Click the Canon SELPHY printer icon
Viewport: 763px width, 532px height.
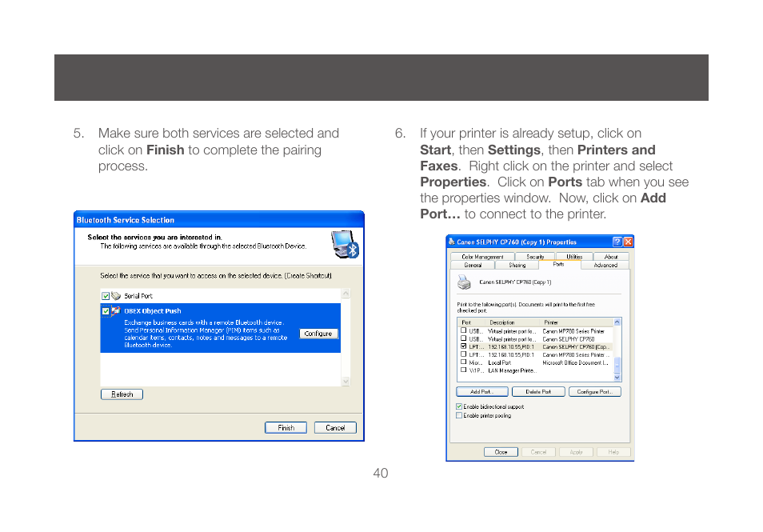pyautogui.click(x=464, y=282)
